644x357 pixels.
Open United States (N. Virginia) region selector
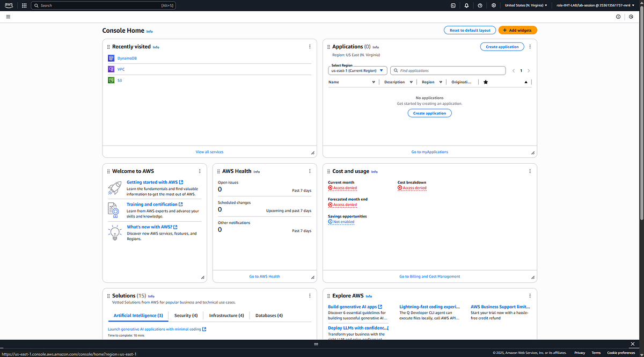coord(526,5)
